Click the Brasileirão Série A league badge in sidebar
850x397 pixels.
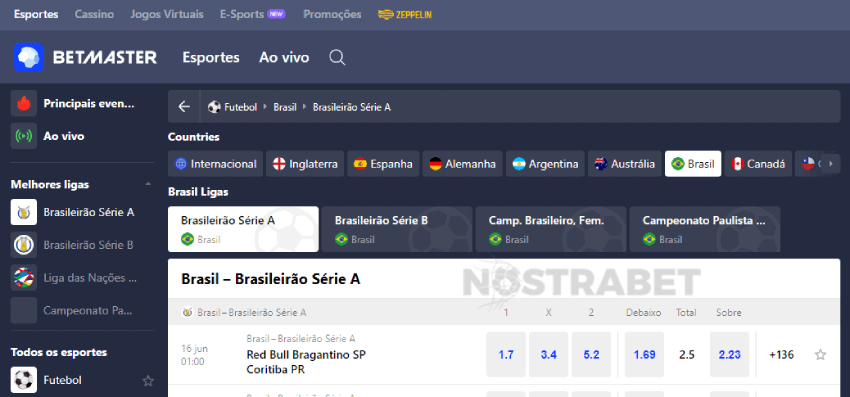24,212
